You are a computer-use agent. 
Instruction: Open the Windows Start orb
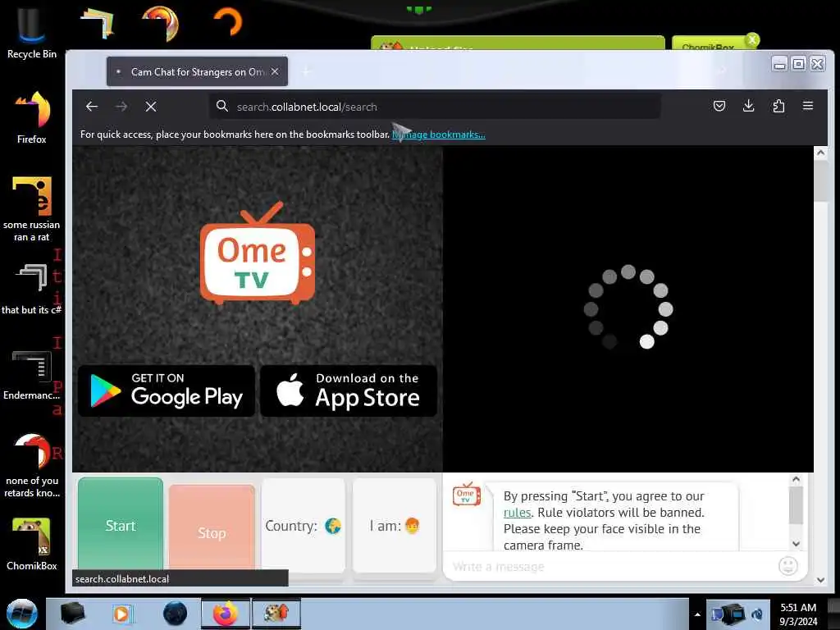[22, 614]
